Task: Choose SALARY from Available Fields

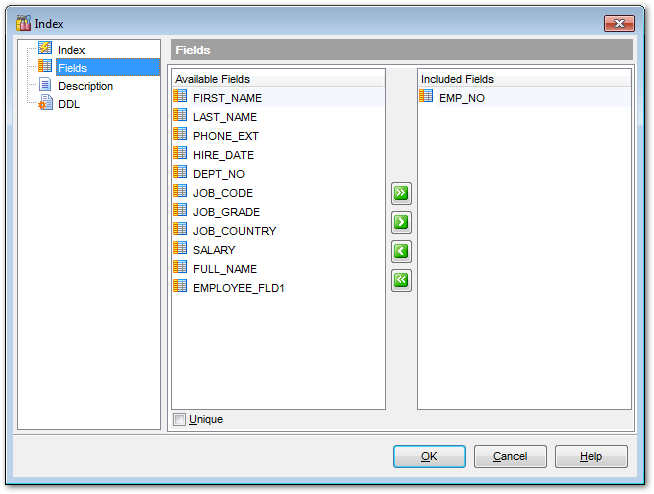Action: pyautogui.click(x=214, y=250)
